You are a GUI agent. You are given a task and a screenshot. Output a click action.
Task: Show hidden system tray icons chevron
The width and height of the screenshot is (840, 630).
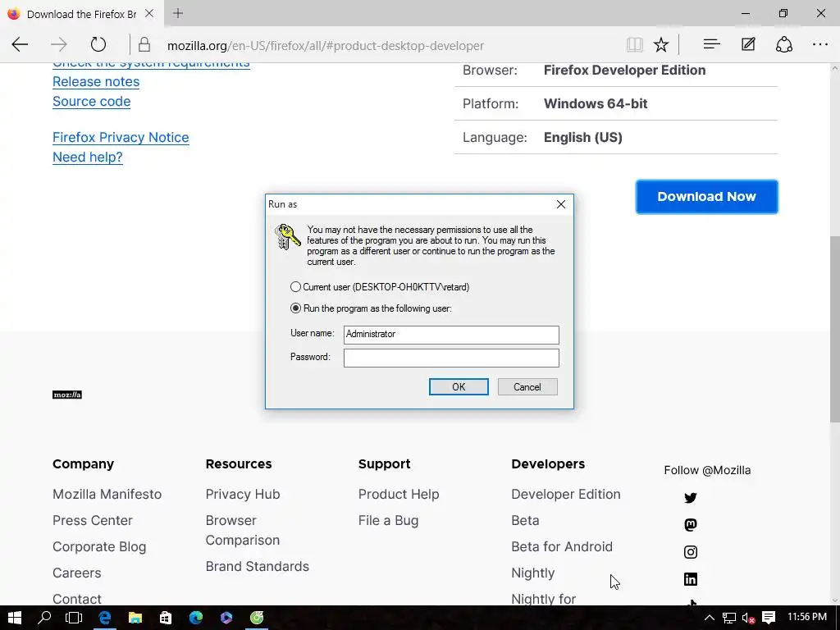point(709,618)
